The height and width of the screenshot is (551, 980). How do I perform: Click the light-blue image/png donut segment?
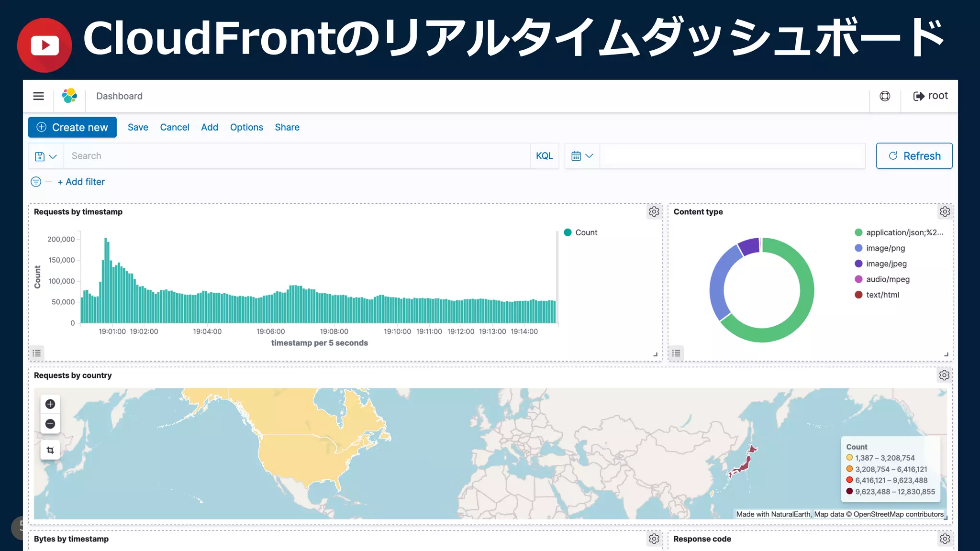(x=718, y=282)
